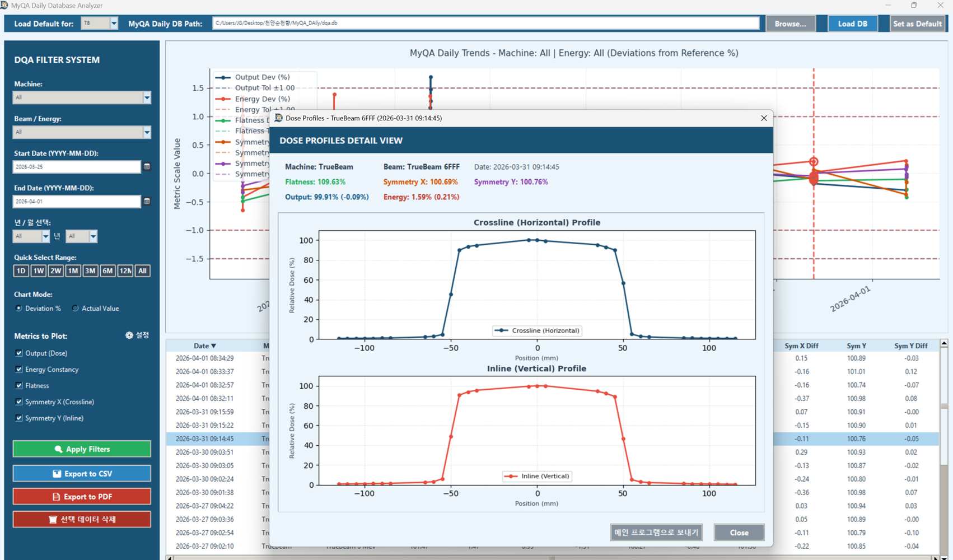
Task: Toggle Symmetry Y (Inline) checkbox
Action: 19,418
